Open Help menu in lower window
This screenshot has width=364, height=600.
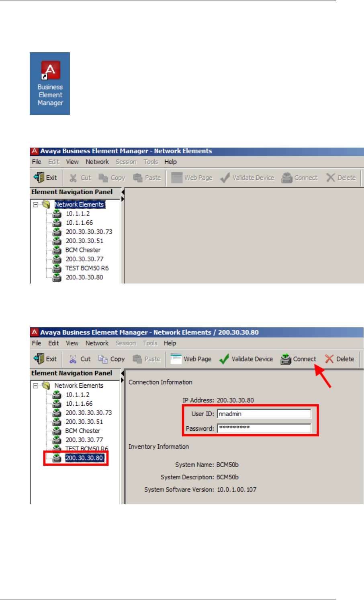pyautogui.click(x=170, y=343)
